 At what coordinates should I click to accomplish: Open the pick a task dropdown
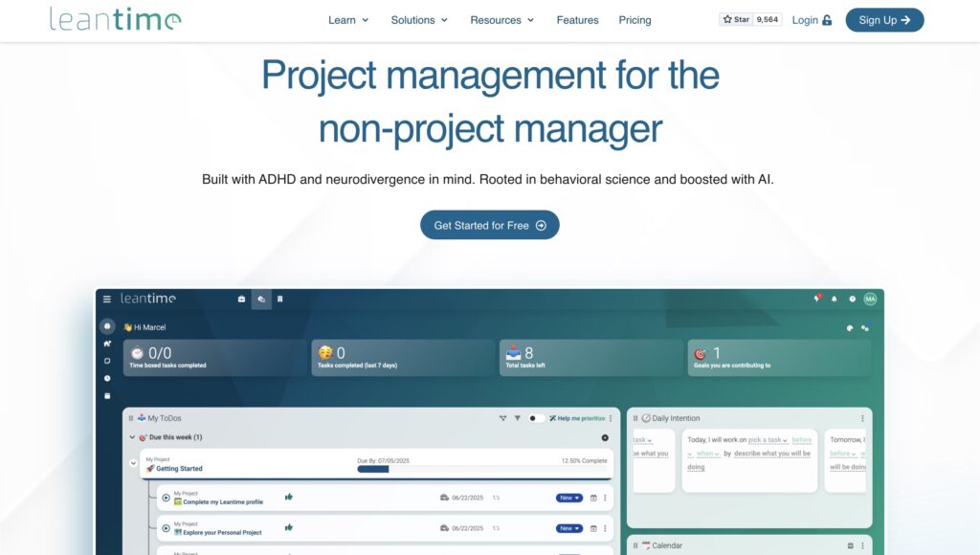click(768, 440)
